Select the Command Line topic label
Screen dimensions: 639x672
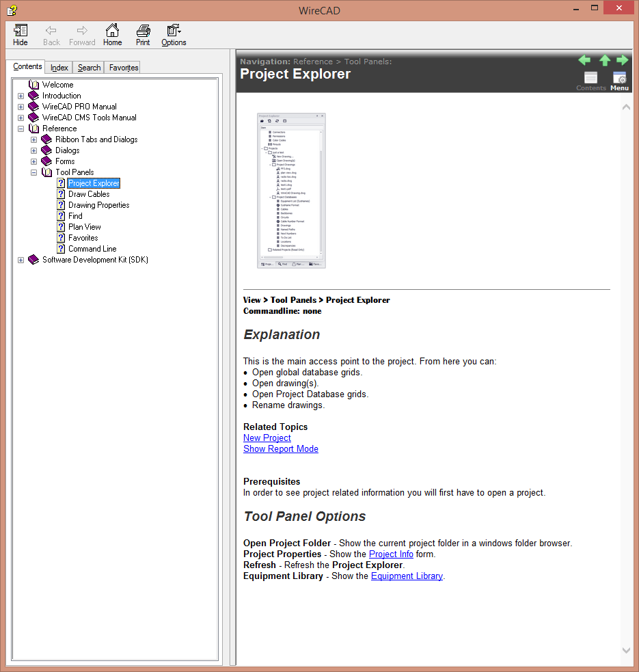pos(92,249)
